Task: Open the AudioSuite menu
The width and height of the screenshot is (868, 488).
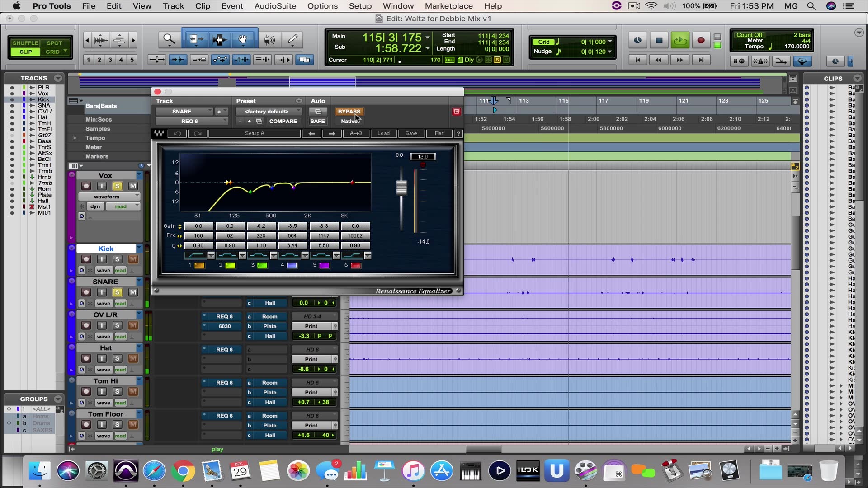Action: click(x=275, y=6)
